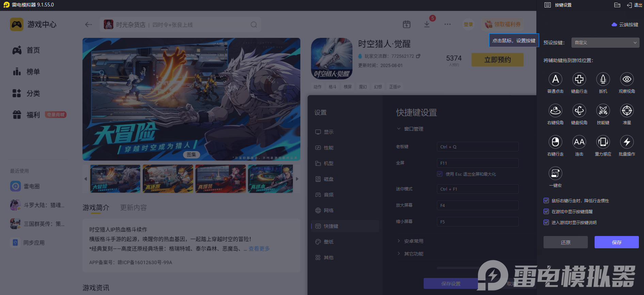Viewport: 644px width, 295px height.
Task: Open the 大冒险 screenshot thumbnail
Action: (x=115, y=179)
